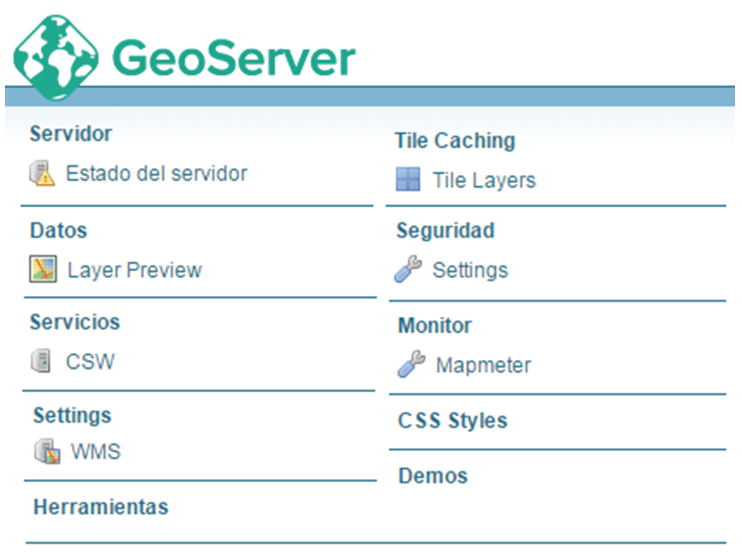Click the WMS settings icon

coord(47,451)
